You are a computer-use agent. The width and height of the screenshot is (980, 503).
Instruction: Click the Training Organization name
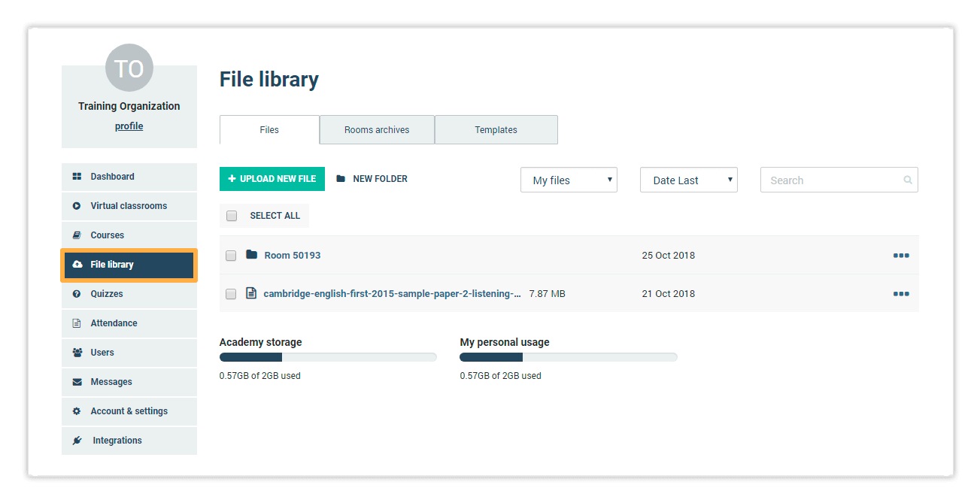[129, 106]
